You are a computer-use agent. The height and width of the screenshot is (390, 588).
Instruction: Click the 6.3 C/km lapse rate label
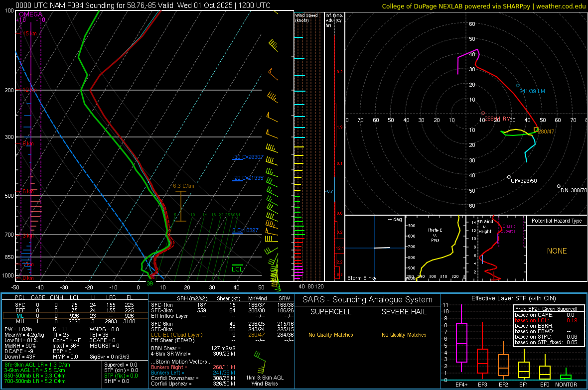tap(183, 186)
